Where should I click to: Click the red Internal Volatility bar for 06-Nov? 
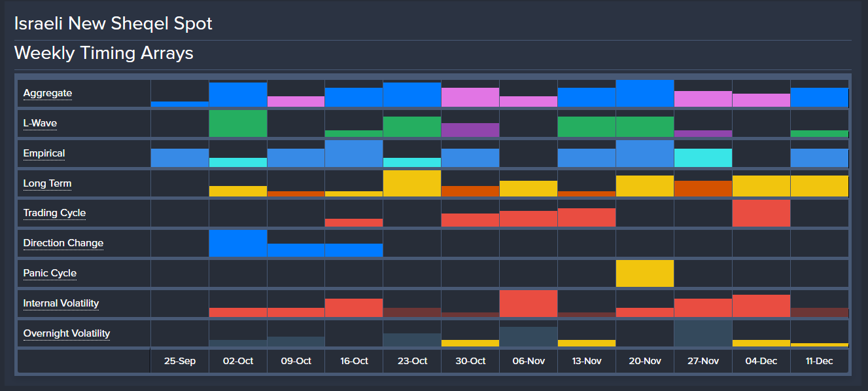pos(528,303)
